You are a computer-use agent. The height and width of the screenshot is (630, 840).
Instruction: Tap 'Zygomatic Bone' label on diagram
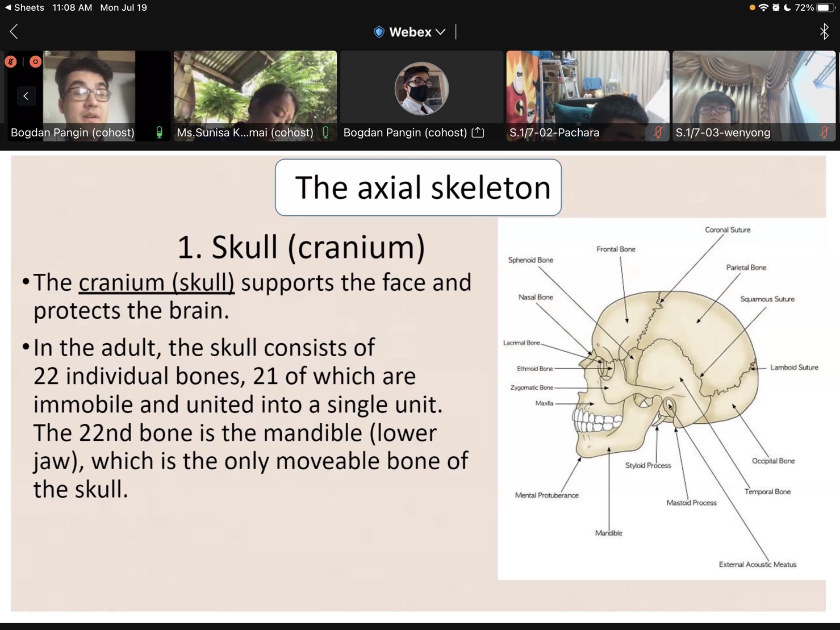coord(532,387)
